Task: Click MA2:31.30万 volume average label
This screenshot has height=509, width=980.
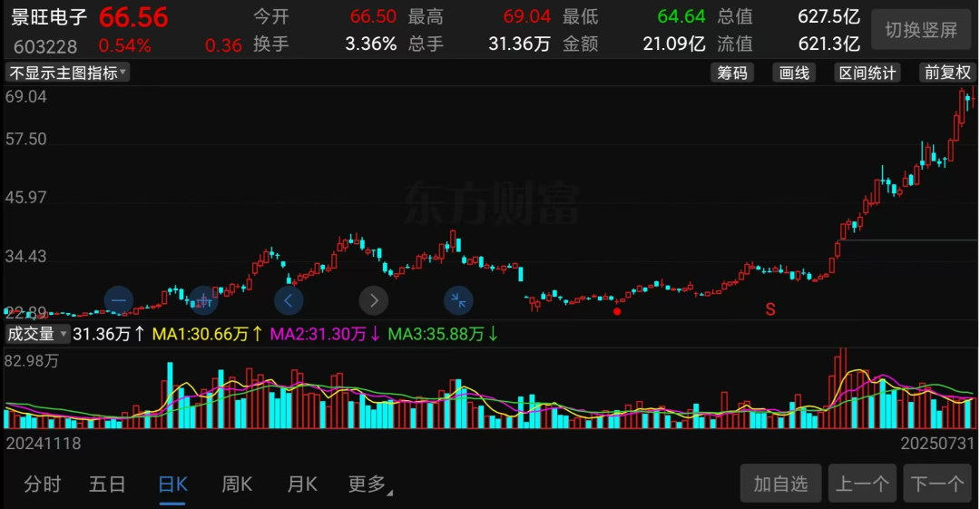Action: [325, 334]
